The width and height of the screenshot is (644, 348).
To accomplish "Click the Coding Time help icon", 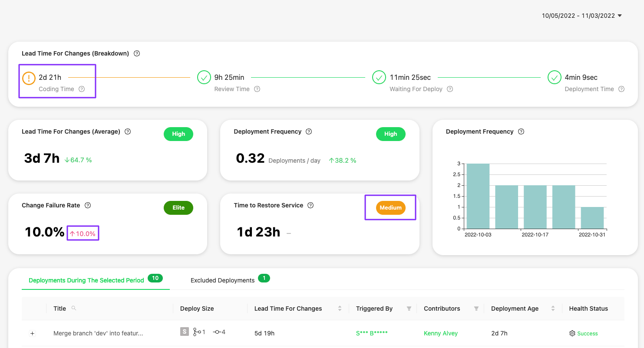I will (x=82, y=89).
